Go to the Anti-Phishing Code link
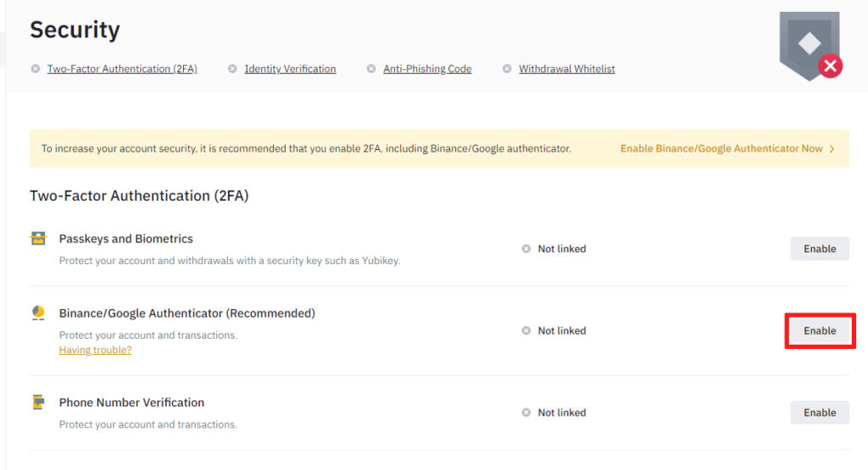Image resolution: width=868 pixels, height=470 pixels. [427, 69]
